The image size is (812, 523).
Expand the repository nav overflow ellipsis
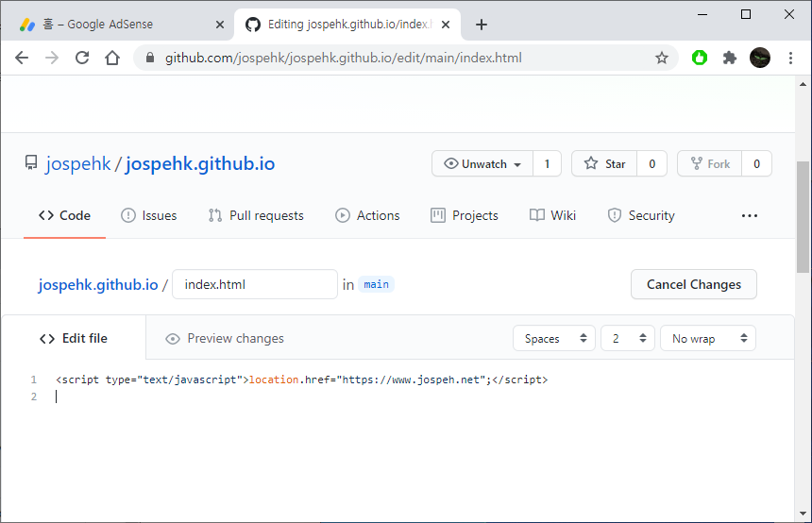[750, 215]
